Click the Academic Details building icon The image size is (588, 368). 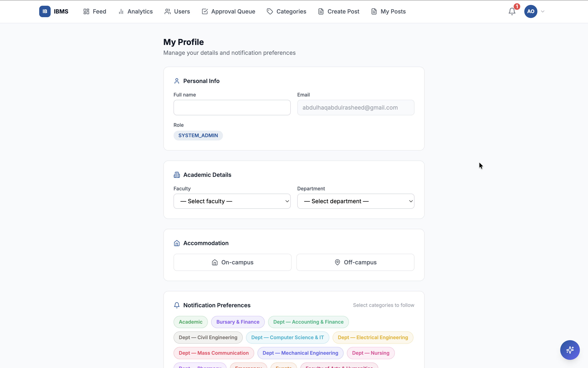177,175
